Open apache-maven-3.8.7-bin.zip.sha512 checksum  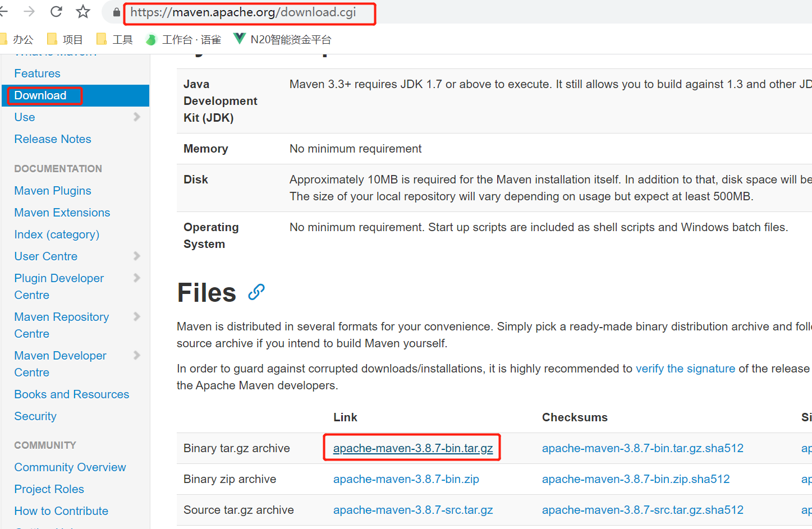click(x=636, y=479)
